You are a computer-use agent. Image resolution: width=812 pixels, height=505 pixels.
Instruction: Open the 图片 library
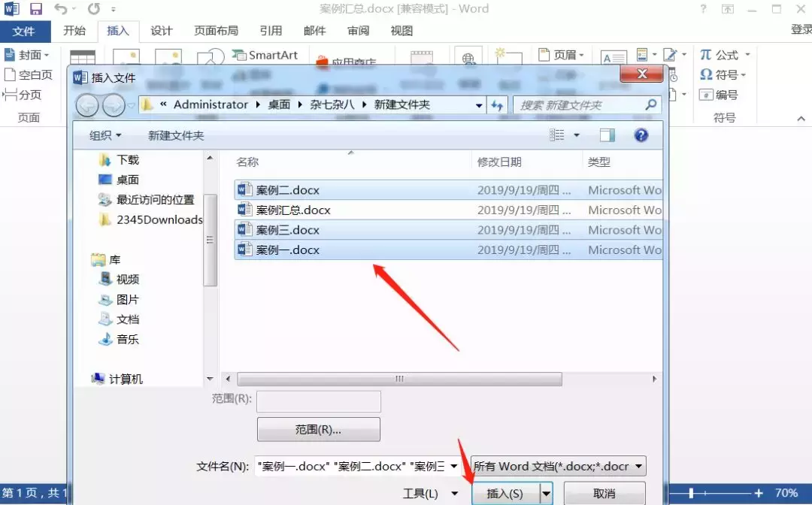click(119, 300)
